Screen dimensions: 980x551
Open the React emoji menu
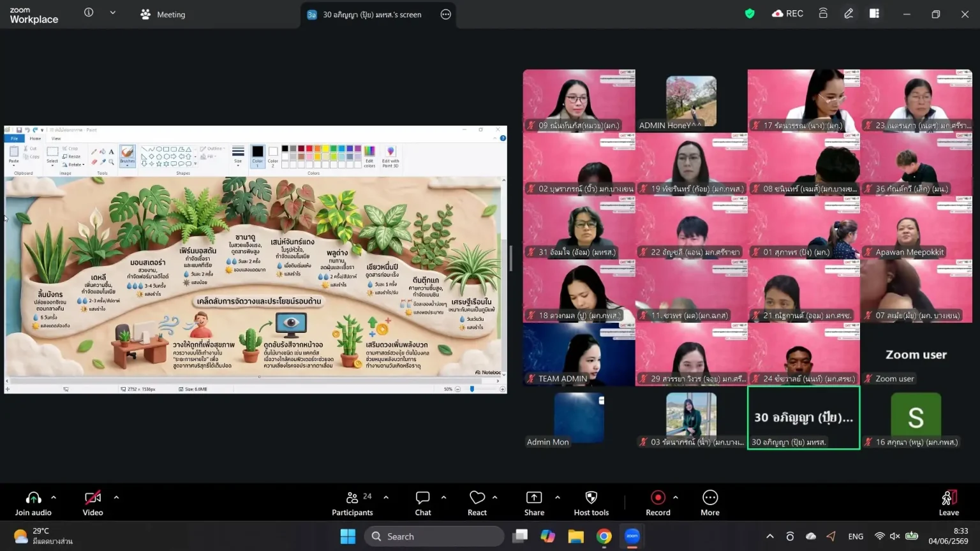(477, 503)
